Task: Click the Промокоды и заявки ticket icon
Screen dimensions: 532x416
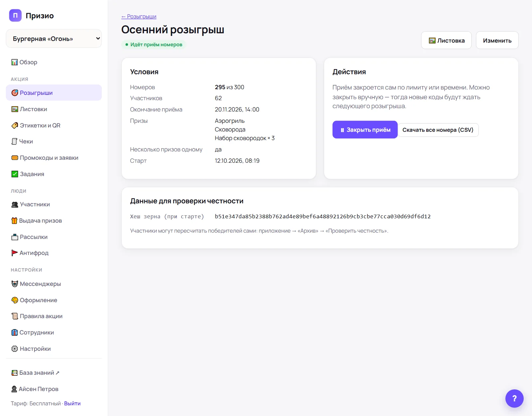Action: pos(15,158)
